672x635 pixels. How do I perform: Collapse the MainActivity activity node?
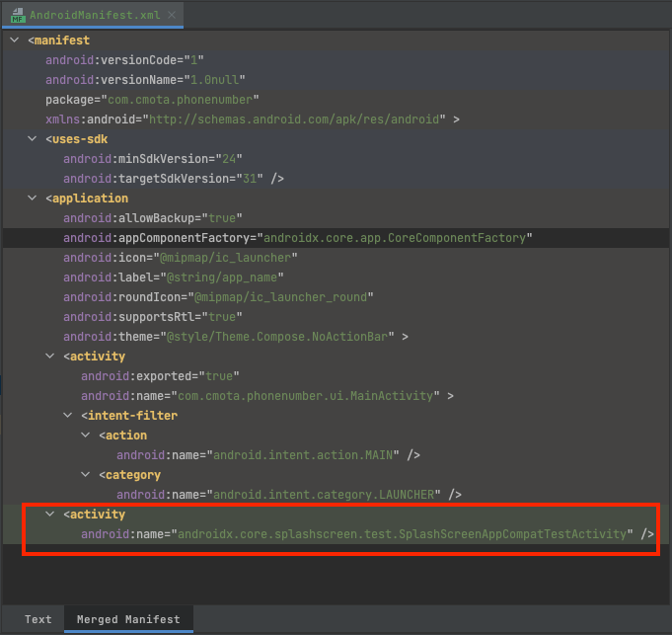click(x=50, y=356)
